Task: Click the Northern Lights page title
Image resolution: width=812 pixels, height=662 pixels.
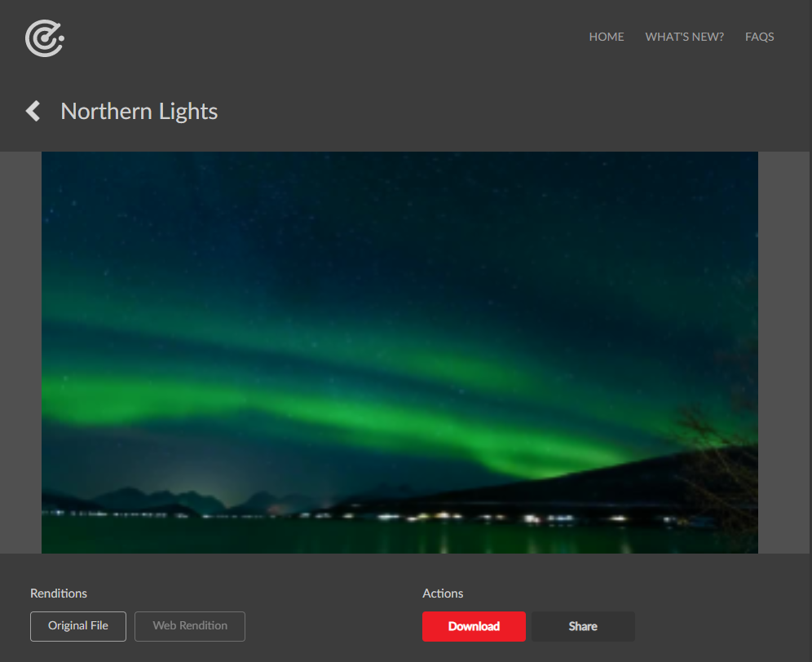Action: tap(139, 112)
